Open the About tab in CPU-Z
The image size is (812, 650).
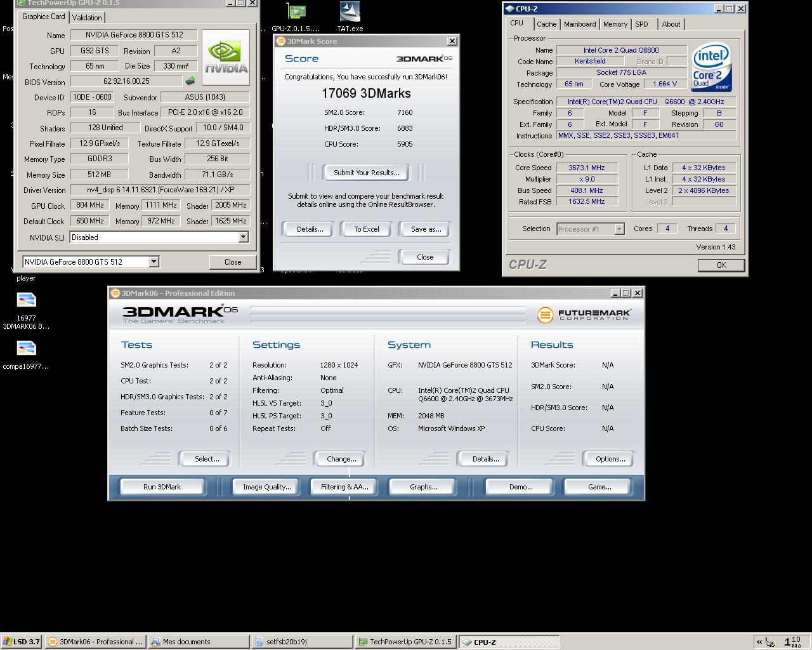(x=671, y=24)
